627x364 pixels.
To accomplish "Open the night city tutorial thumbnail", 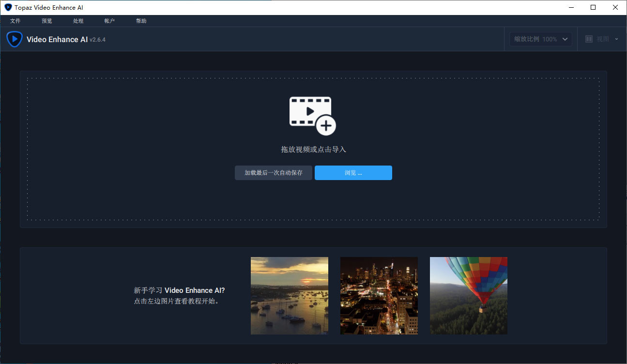I will [x=379, y=296].
